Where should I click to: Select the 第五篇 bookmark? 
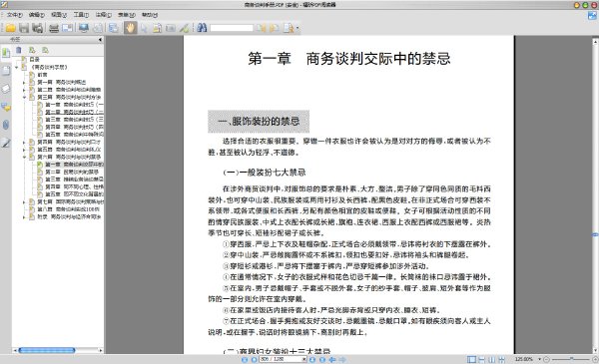coord(69,150)
